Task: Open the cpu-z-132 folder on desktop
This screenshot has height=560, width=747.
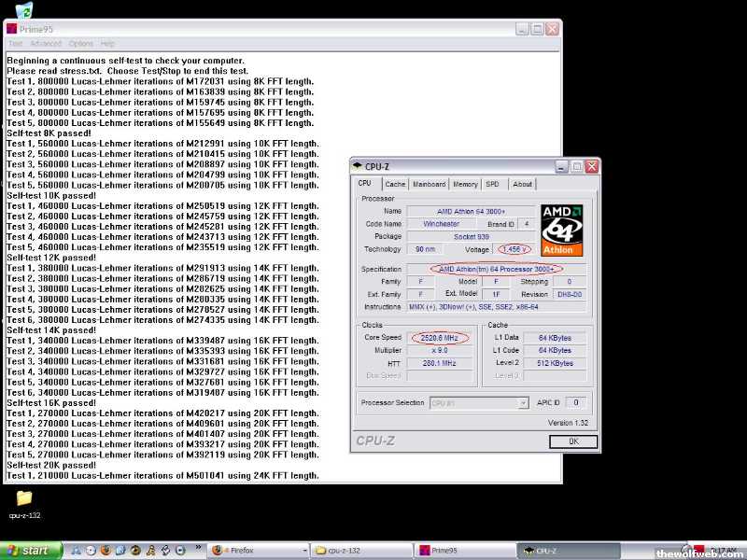Action: (24, 499)
